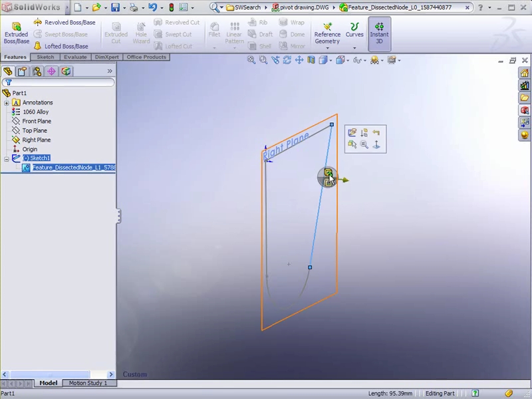Activate the Pan tool
Screen dimensions: 532x399
click(299, 60)
